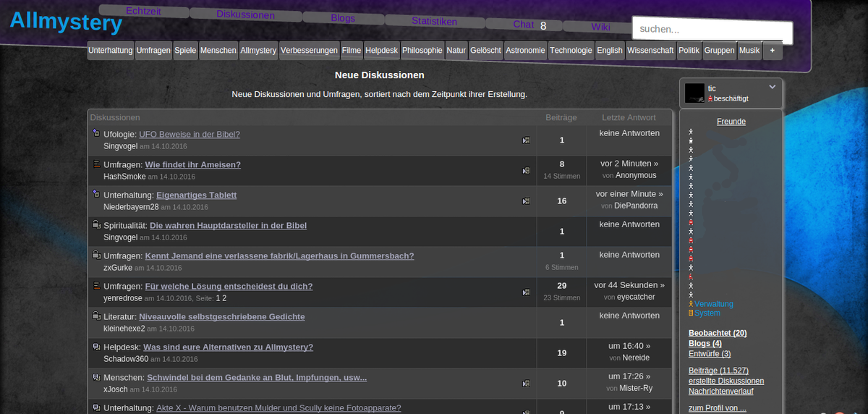The width and height of the screenshot is (868, 414).
Task: Click lock icon beside Gummersbach fabrik thread
Action: point(96,255)
